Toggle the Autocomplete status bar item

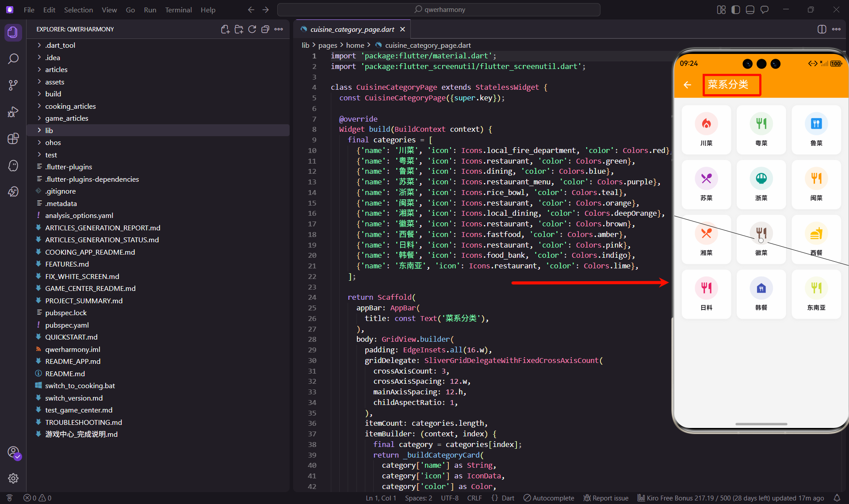[x=549, y=498]
